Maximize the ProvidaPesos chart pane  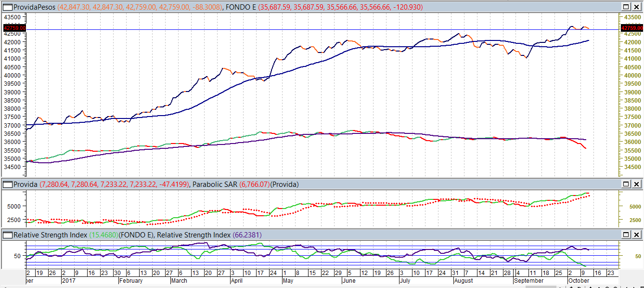626,7
